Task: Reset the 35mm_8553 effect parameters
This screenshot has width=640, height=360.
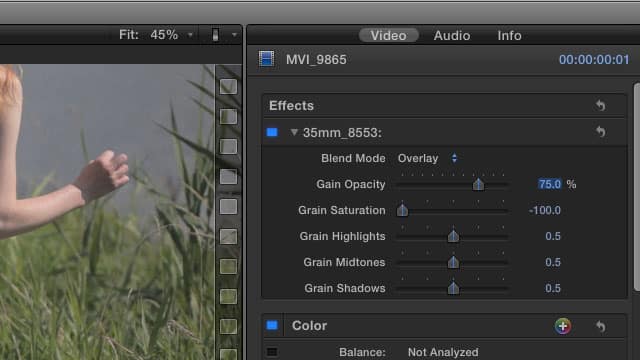Action: click(x=600, y=131)
